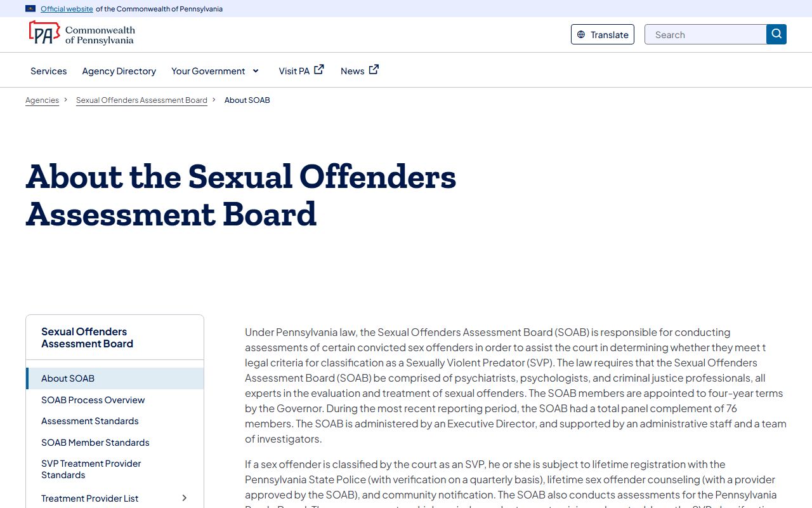The height and width of the screenshot is (508, 812).
Task: Open the Services menu item
Action: (x=49, y=71)
